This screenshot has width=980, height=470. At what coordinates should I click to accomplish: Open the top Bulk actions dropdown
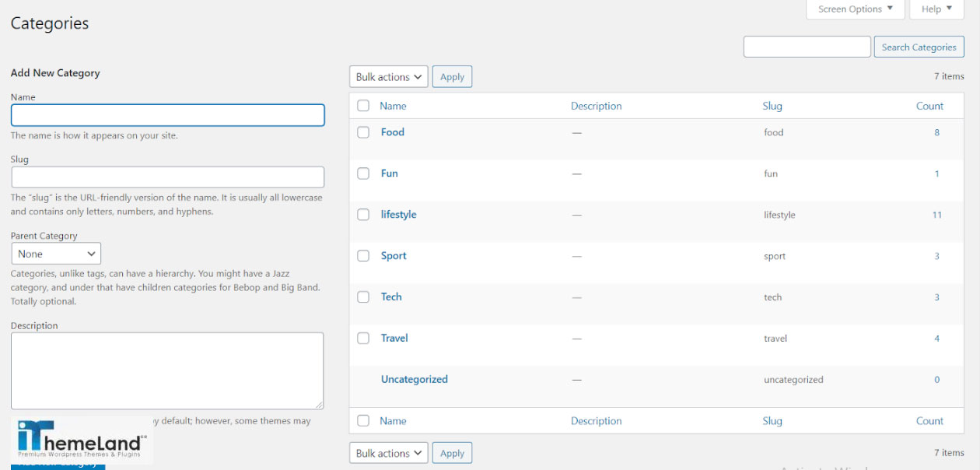[389, 77]
